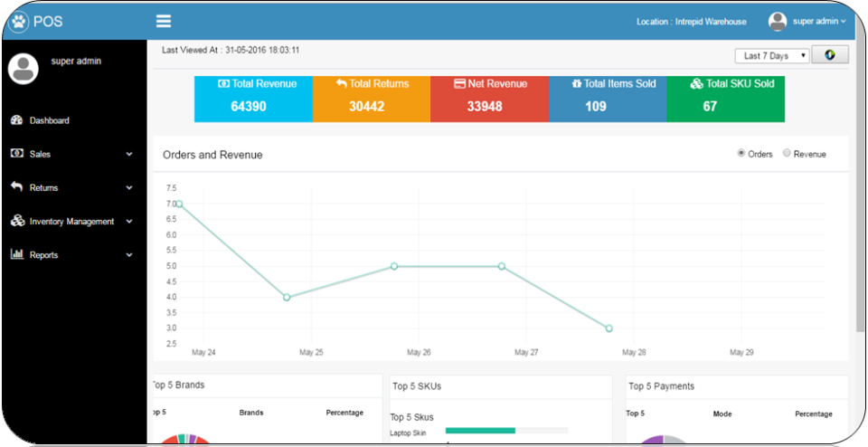Click the Location : Intrepid Warehouse link
This screenshot has height=447, width=868.
pos(692,22)
